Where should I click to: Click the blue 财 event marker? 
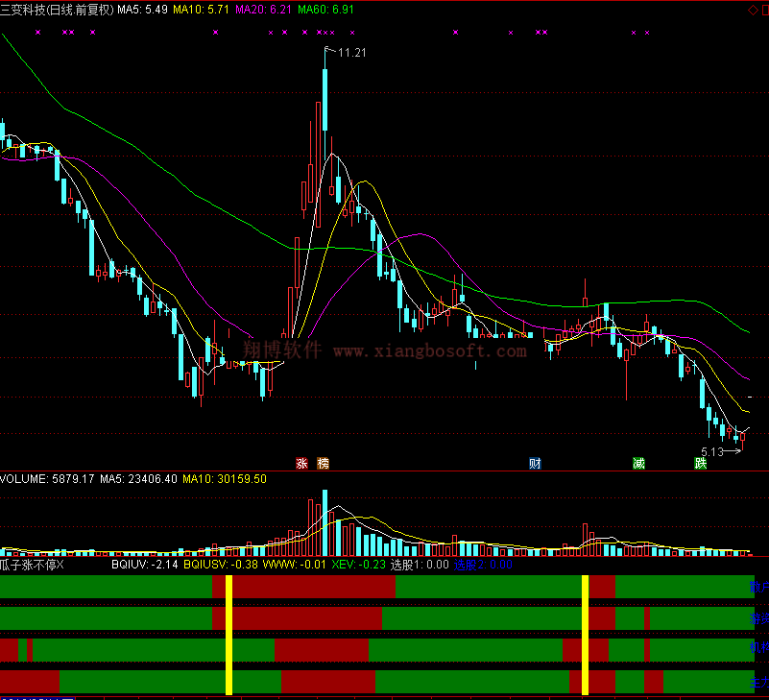(535, 463)
